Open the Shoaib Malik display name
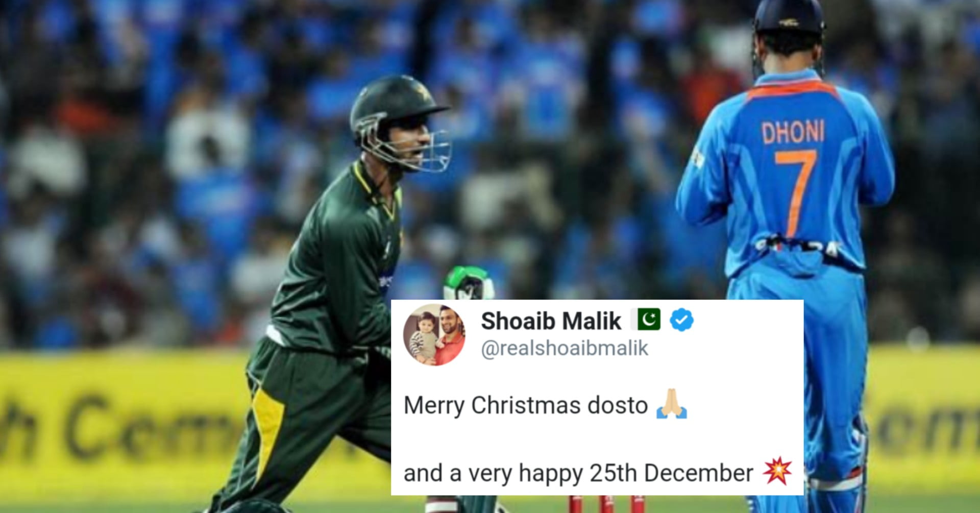 [x=551, y=321]
